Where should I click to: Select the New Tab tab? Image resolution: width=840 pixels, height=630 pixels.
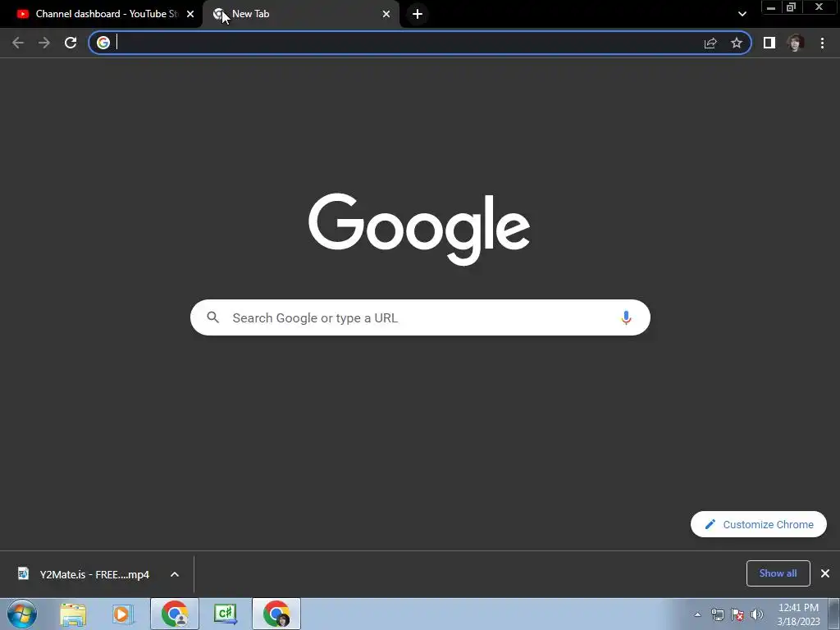click(300, 14)
